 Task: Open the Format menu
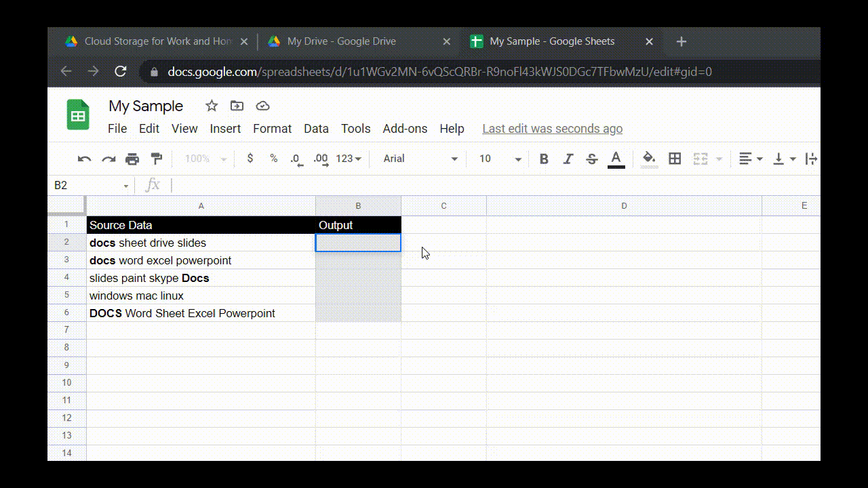(x=272, y=128)
